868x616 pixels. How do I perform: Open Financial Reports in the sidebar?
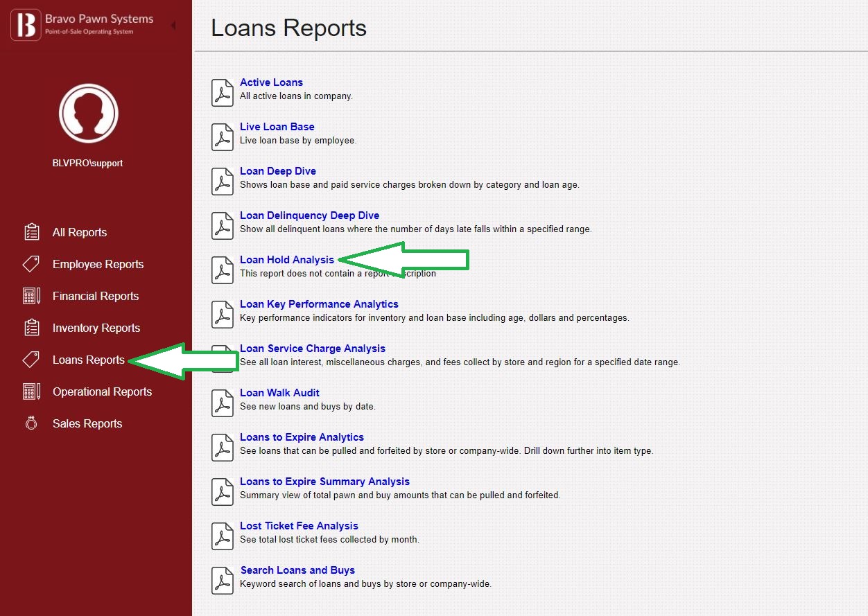[96, 296]
